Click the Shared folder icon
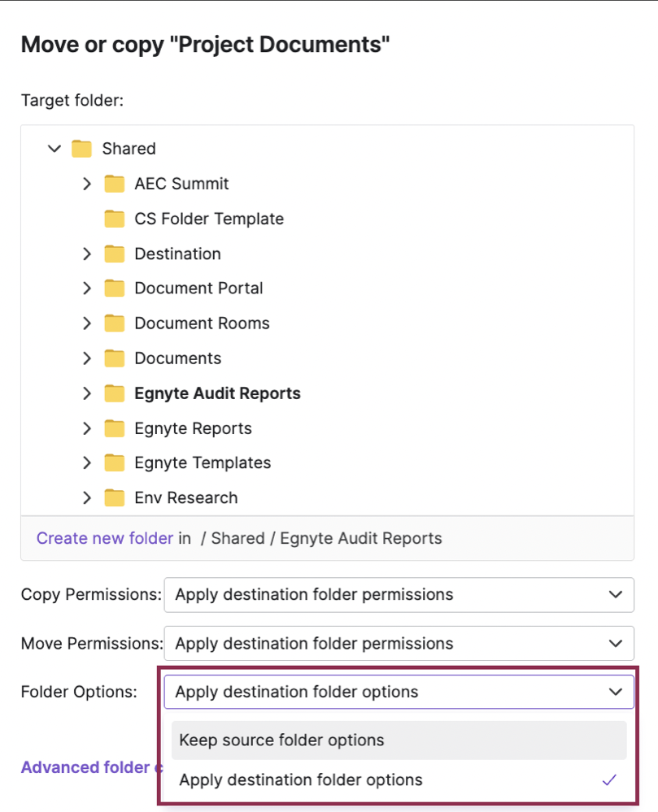Viewport: 658px width, 812px height. pyautogui.click(x=81, y=149)
